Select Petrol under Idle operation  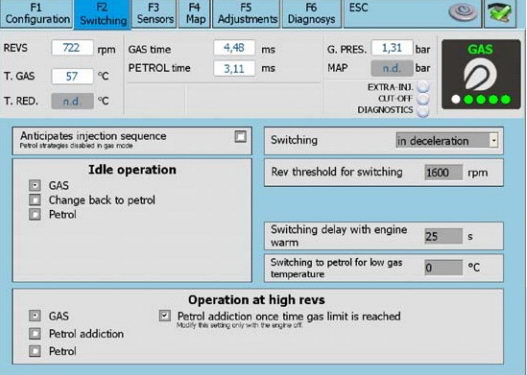click(x=35, y=214)
